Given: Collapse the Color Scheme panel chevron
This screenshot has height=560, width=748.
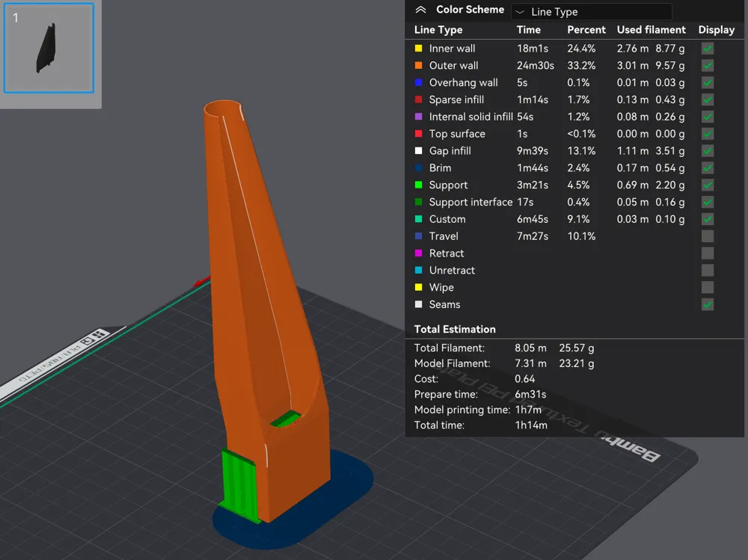Looking at the screenshot, I should pos(420,10).
